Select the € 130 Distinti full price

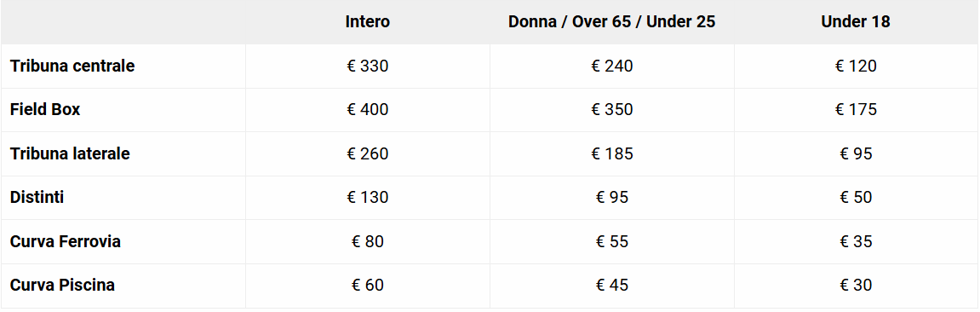click(x=368, y=197)
